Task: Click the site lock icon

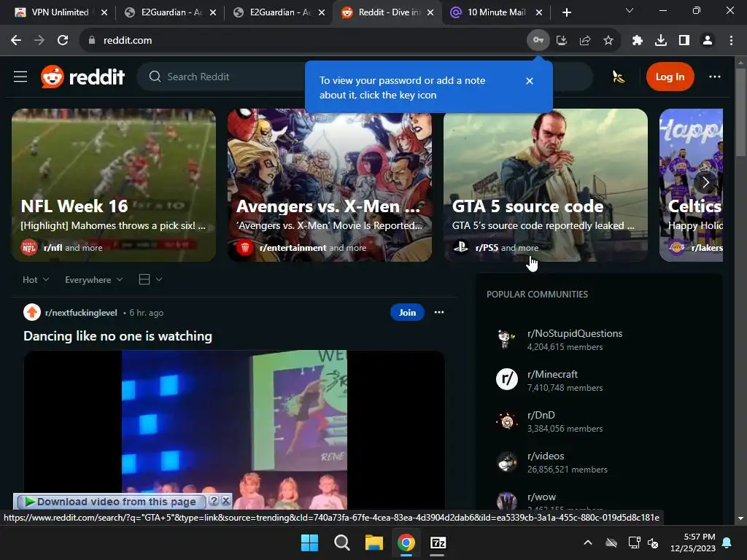Action: coord(91,41)
